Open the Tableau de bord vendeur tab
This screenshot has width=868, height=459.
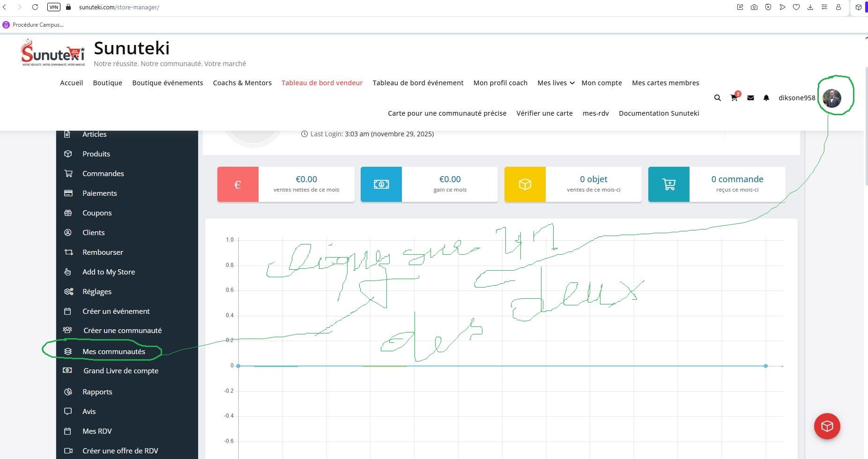[322, 83]
